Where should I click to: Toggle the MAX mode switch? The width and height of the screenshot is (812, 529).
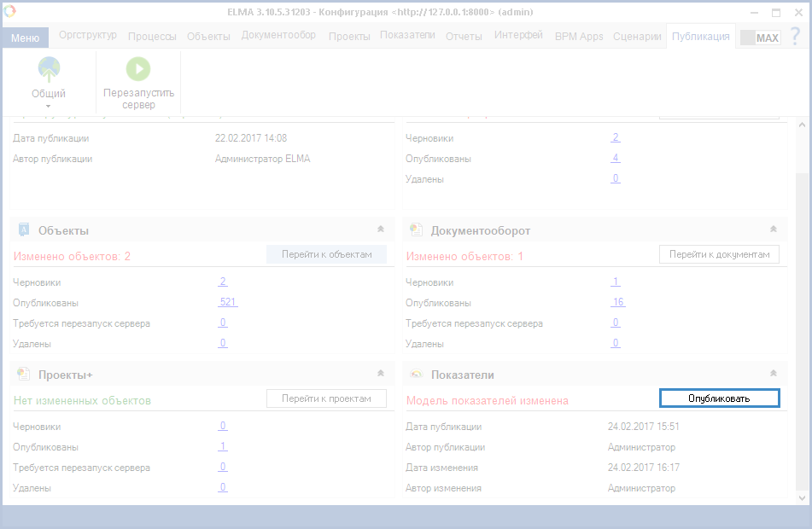point(759,38)
